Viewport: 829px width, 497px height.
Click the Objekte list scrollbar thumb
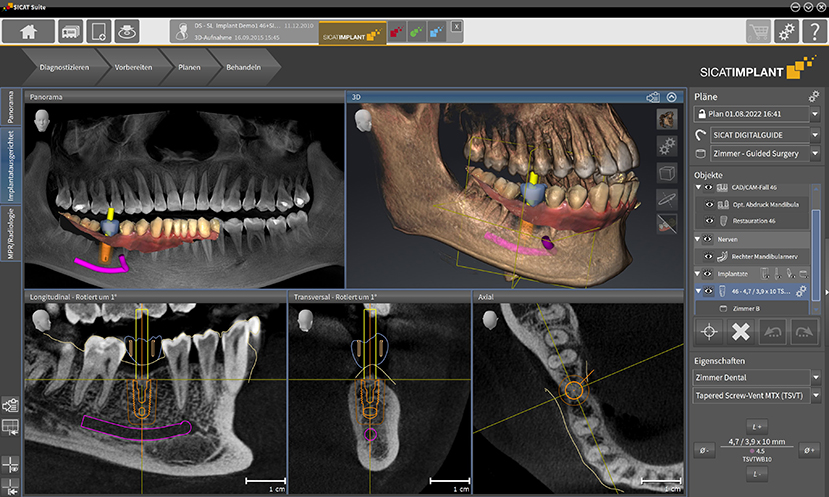(815, 254)
